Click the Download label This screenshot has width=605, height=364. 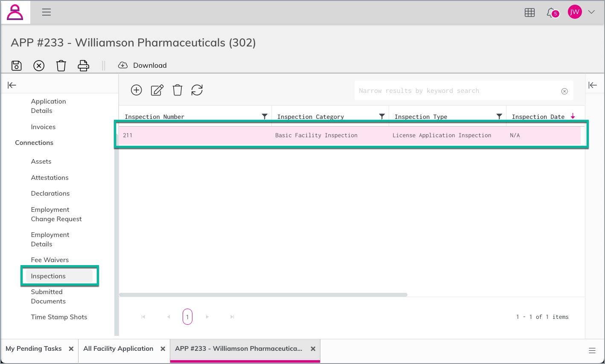click(150, 65)
